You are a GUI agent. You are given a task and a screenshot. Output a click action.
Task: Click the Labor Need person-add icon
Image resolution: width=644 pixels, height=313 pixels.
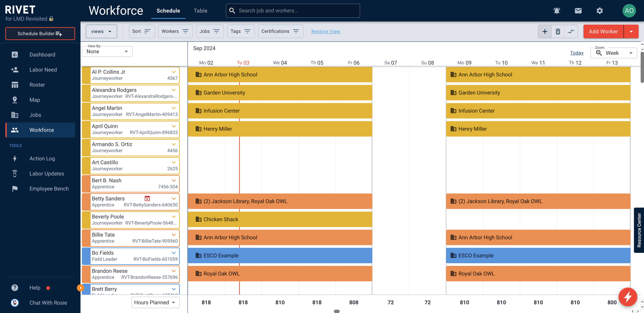pos(15,70)
